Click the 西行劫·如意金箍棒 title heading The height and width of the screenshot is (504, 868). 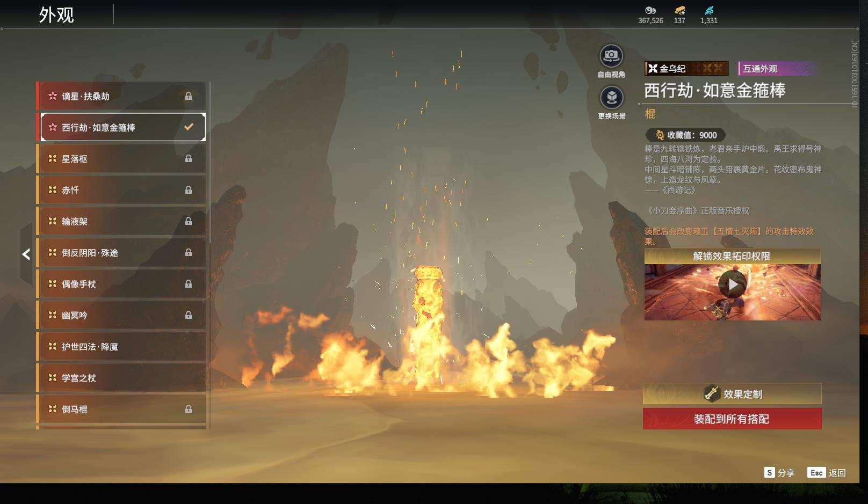tap(715, 90)
